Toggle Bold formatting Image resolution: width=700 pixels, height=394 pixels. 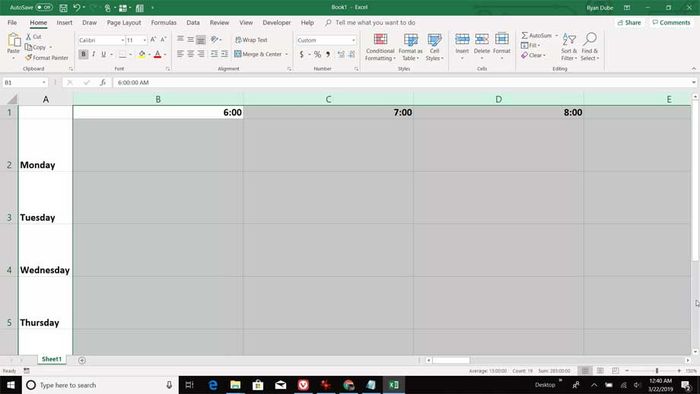pos(83,54)
